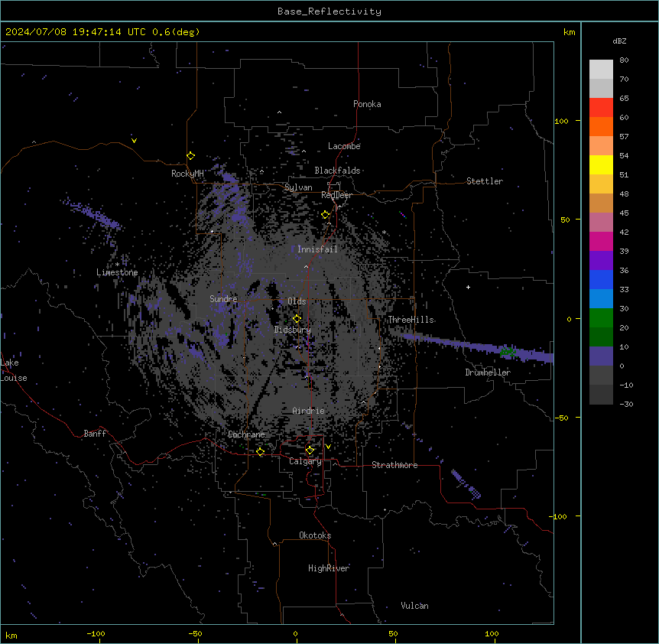Click the 50 tick on bottom axis
The width and height of the screenshot is (659, 644).
393,633
